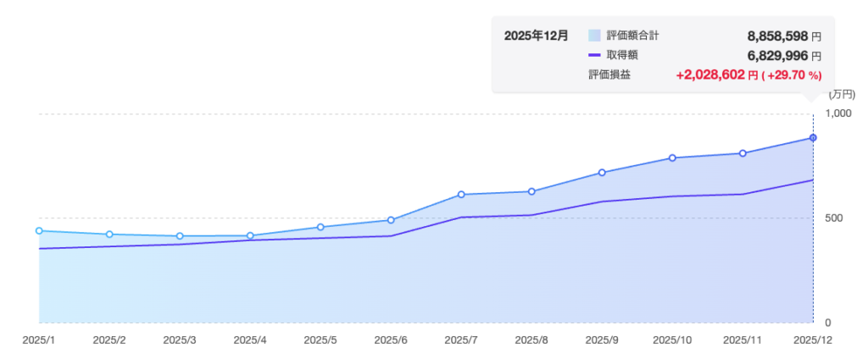This screenshot has width=868, height=364.
Task: Select the 2025/4 data point marker
Action: pyautogui.click(x=250, y=236)
